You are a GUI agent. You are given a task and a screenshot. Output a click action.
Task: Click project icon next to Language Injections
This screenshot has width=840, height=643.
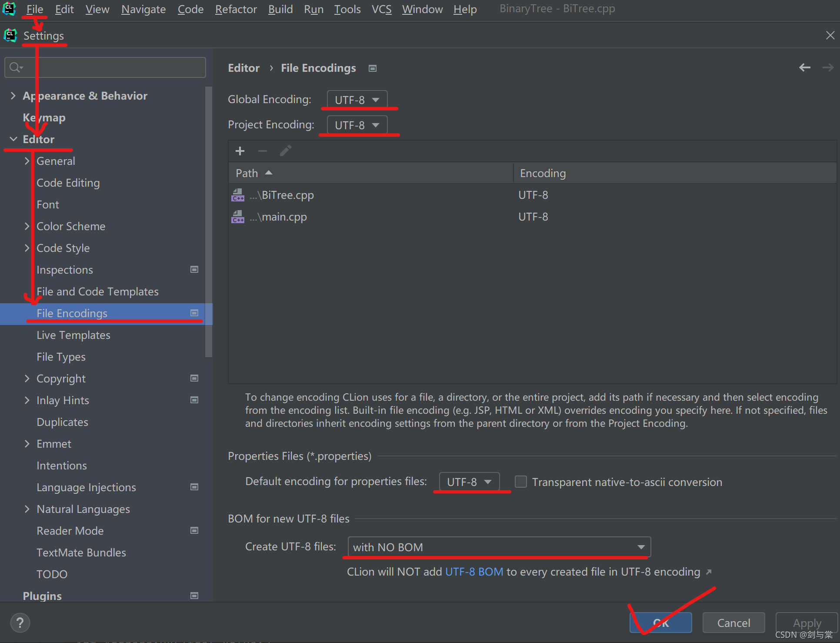point(194,487)
